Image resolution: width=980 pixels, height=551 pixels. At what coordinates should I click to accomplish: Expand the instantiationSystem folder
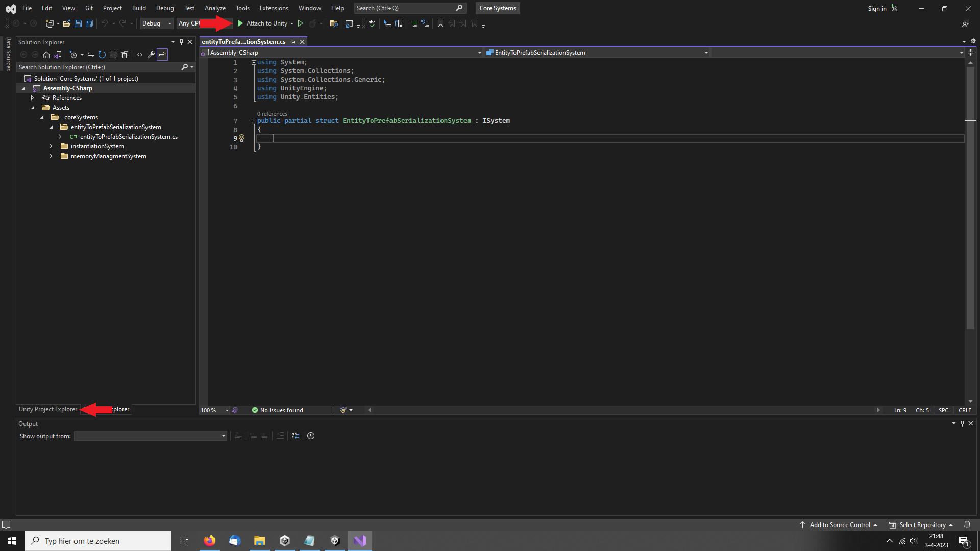coord(51,146)
